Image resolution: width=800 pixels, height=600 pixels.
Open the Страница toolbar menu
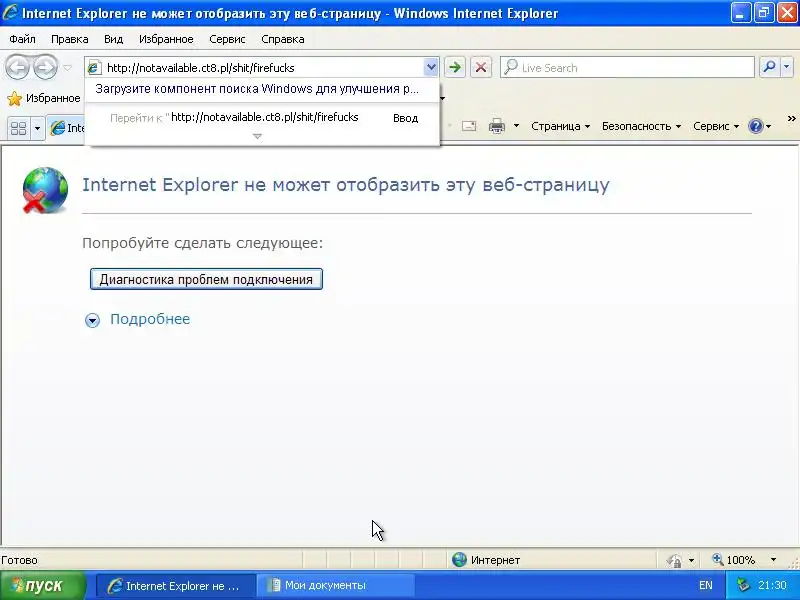pos(560,126)
